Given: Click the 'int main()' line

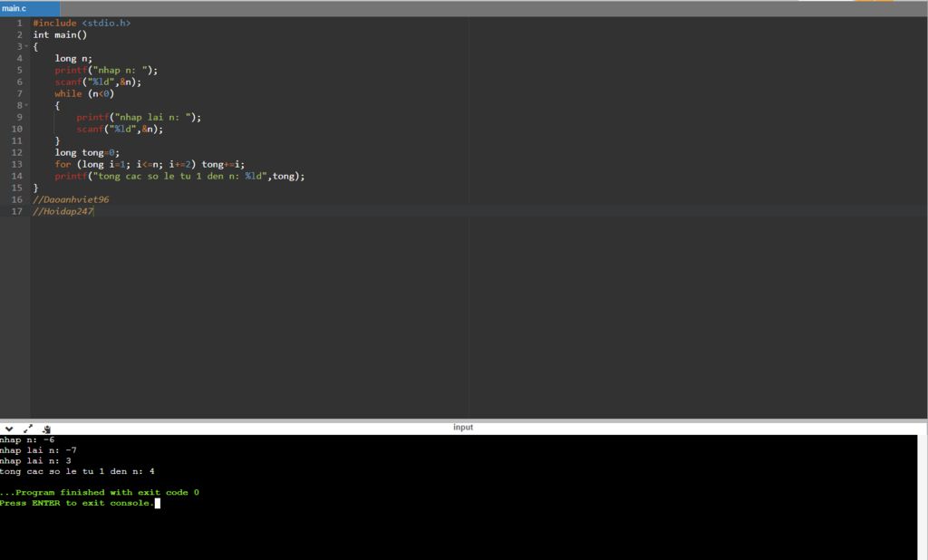Looking at the screenshot, I should [60, 35].
